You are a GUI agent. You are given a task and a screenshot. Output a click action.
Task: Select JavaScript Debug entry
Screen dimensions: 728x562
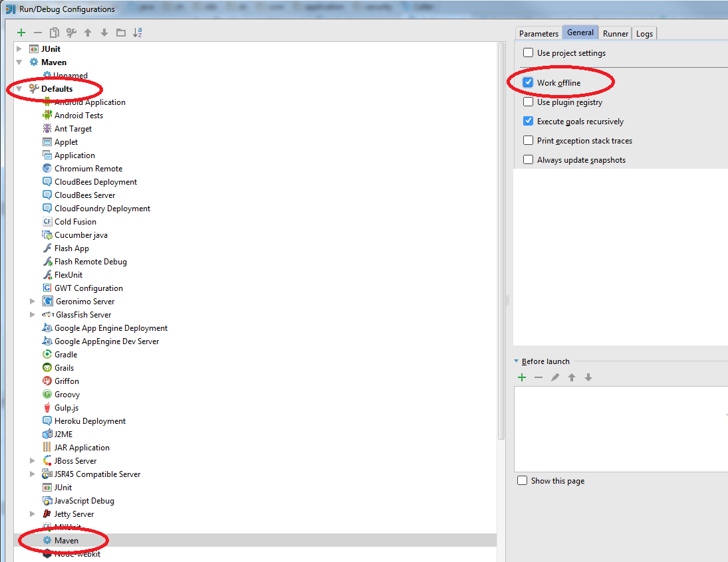(x=84, y=501)
